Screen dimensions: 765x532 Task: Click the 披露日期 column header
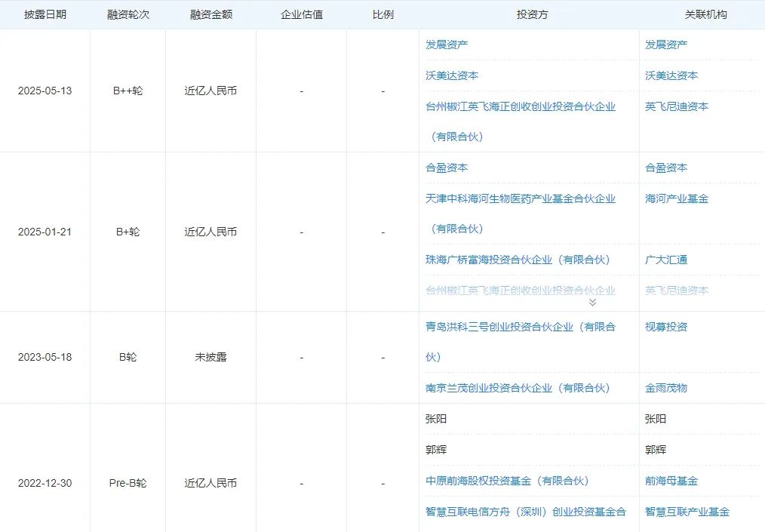click(x=45, y=14)
